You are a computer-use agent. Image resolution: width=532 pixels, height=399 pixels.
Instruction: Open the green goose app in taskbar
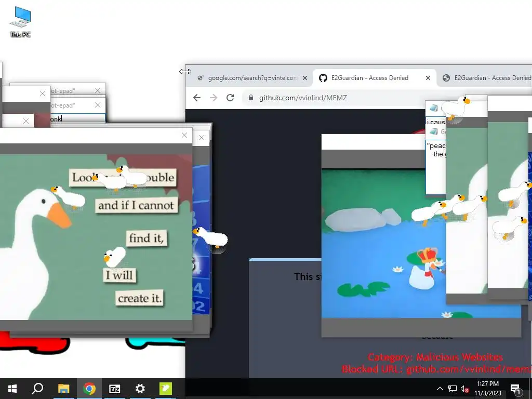[166, 389]
